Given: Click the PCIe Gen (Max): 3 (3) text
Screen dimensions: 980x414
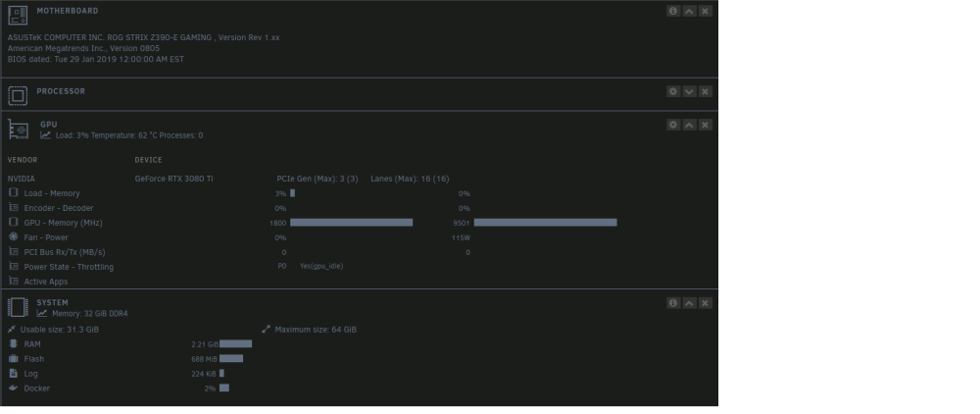Looking at the screenshot, I should click(318, 179).
